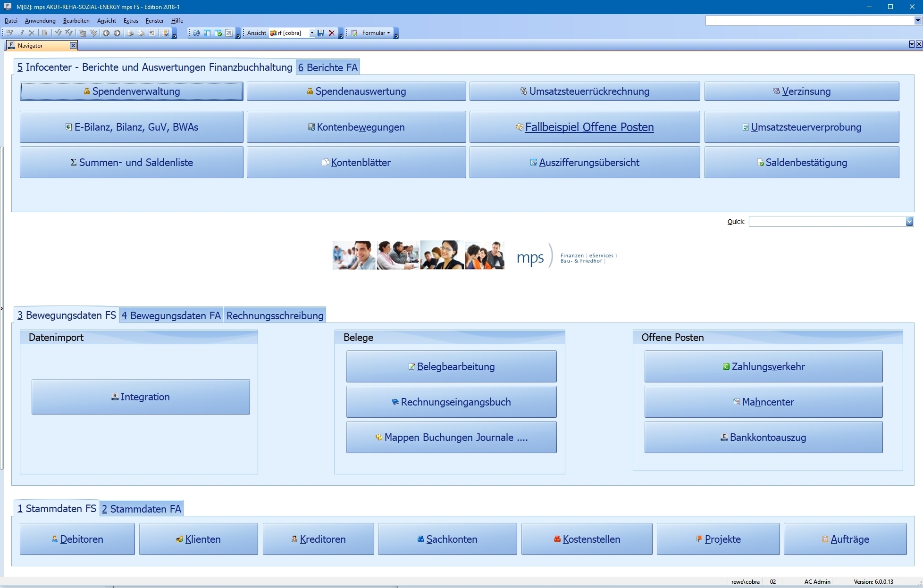This screenshot has height=588, width=923.
Task: Click the globe icon in toolbar
Action: pyautogui.click(x=196, y=33)
